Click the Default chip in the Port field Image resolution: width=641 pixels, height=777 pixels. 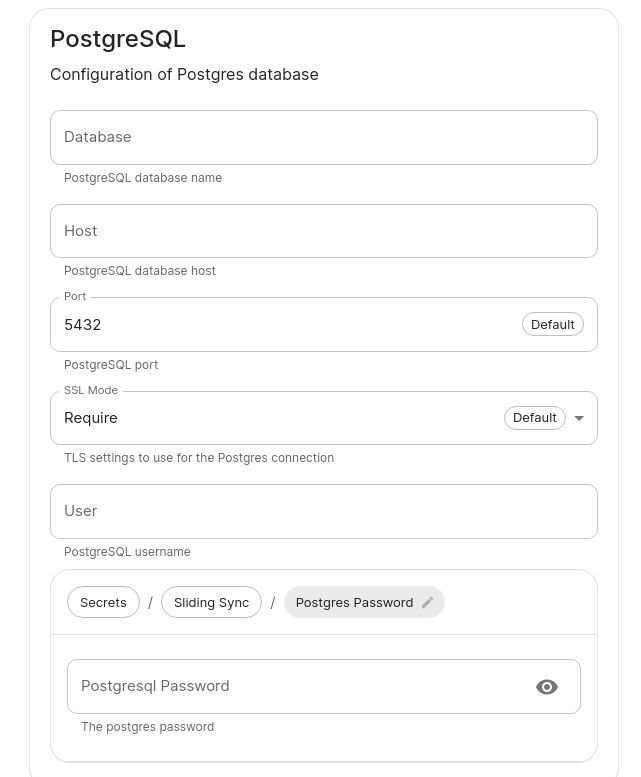point(552,325)
